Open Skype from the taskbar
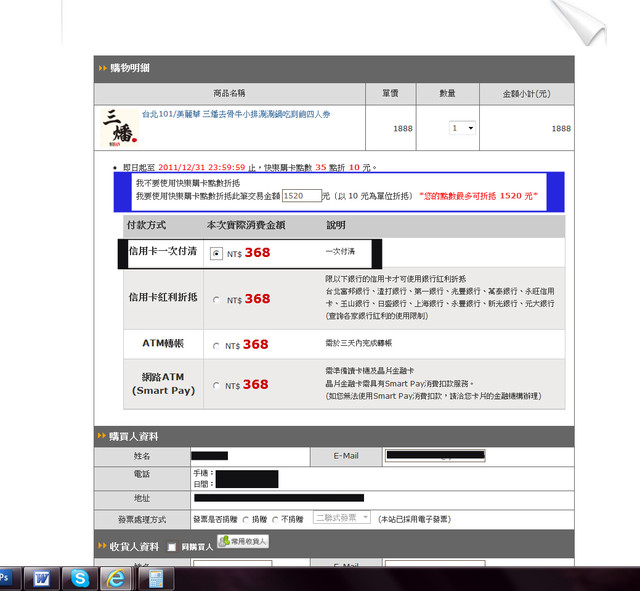 point(80,578)
